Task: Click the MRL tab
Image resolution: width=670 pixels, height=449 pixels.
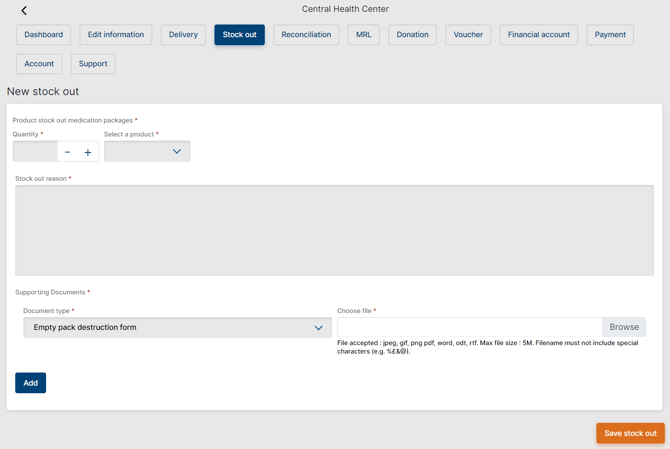Action: [x=363, y=35]
